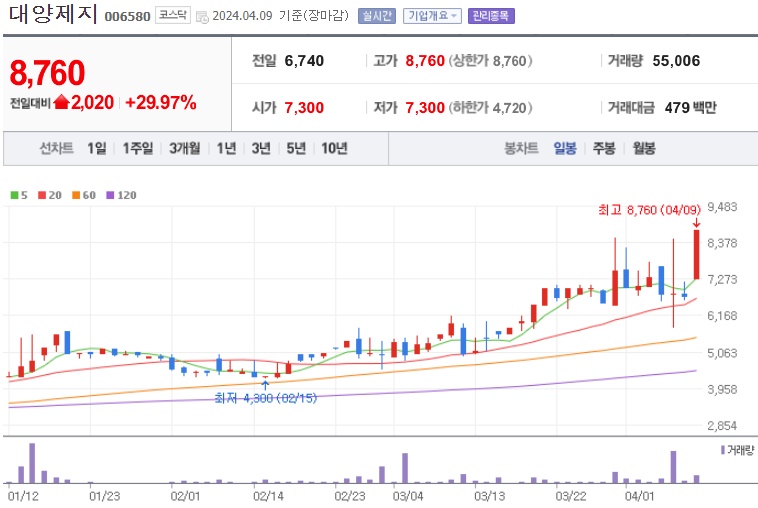Viewport: 758px width, 508px height.
Task: Click the +29.97% change rate
Action: point(160,102)
